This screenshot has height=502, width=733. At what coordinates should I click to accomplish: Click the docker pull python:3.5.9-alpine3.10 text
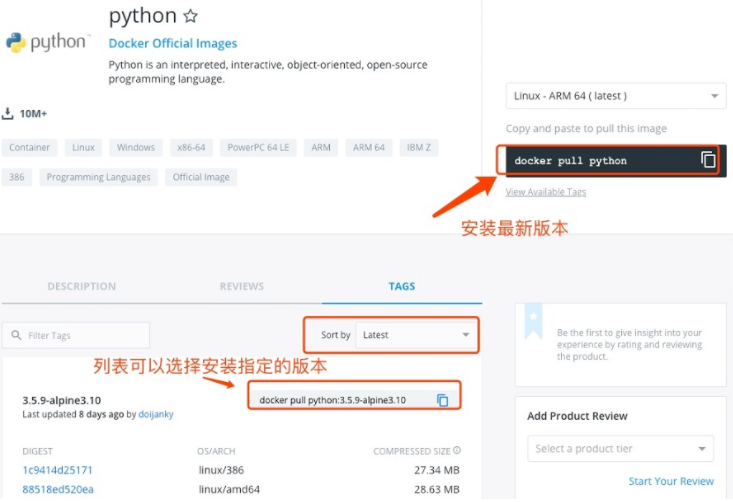point(332,400)
